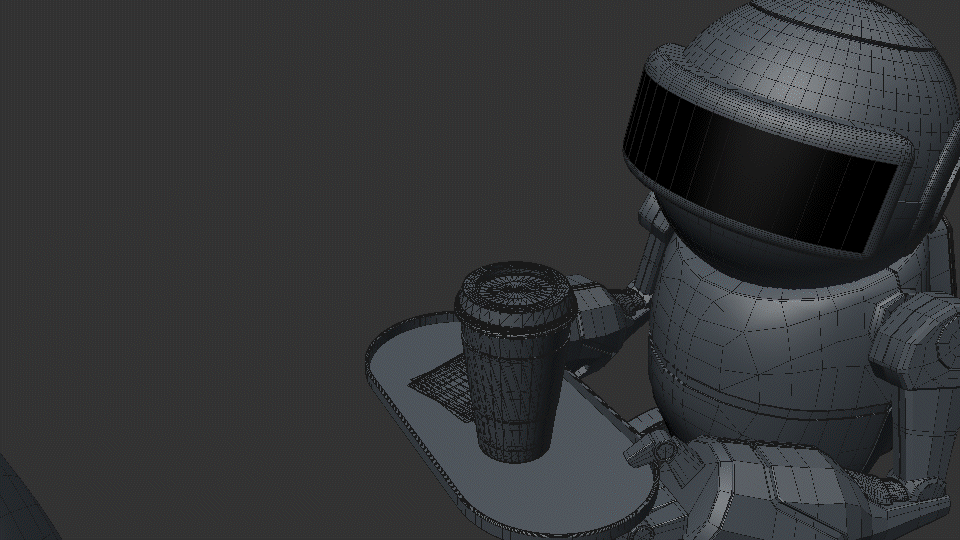
Task: Select the coffee cup's round lid
Action: click(x=516, y=297)
